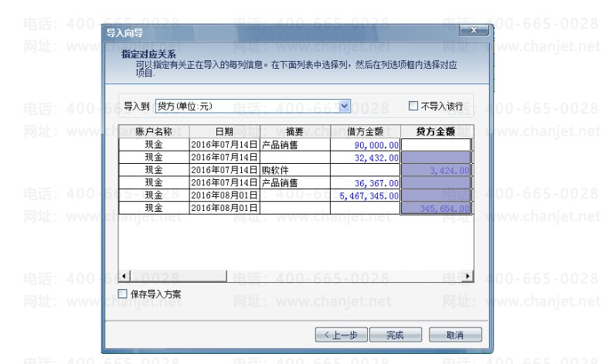Viewport: 602px width, 364px height.
Task: Click 现金 in the 90,000.00 row
Action: [x=154, y=145]
